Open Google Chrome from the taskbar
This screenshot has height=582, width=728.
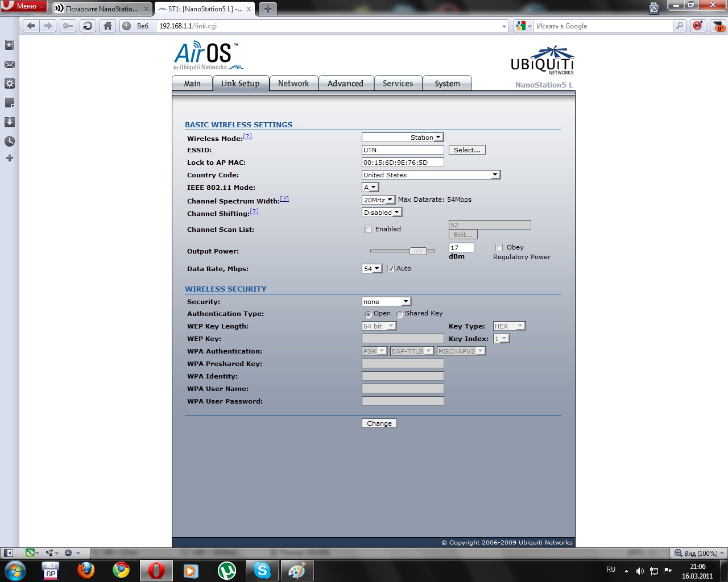(x=121, y=570)
